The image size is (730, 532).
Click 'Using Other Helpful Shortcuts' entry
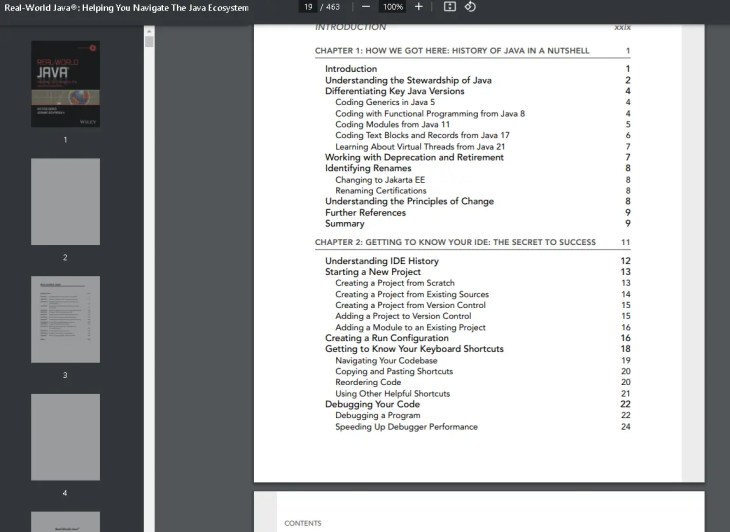392,394
